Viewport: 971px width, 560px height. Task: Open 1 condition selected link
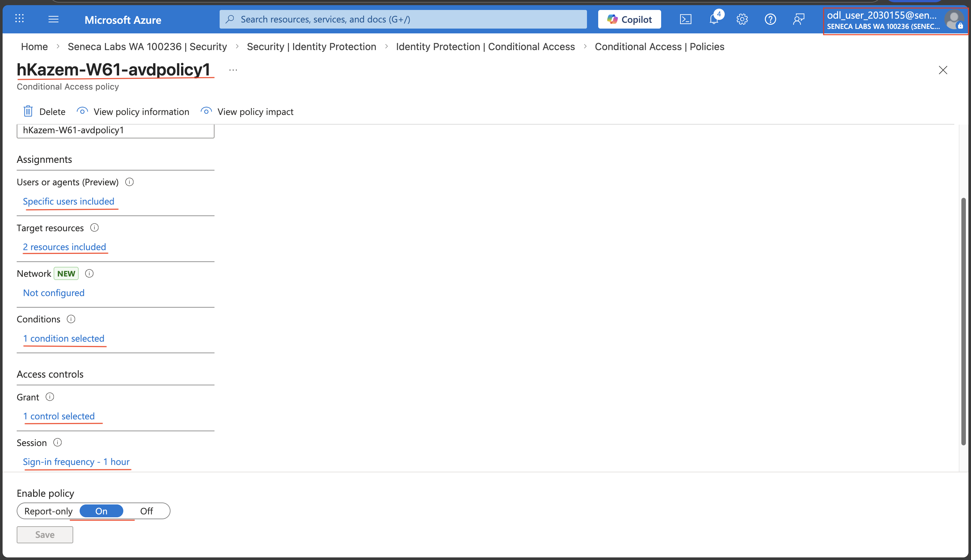coord(64,338)
